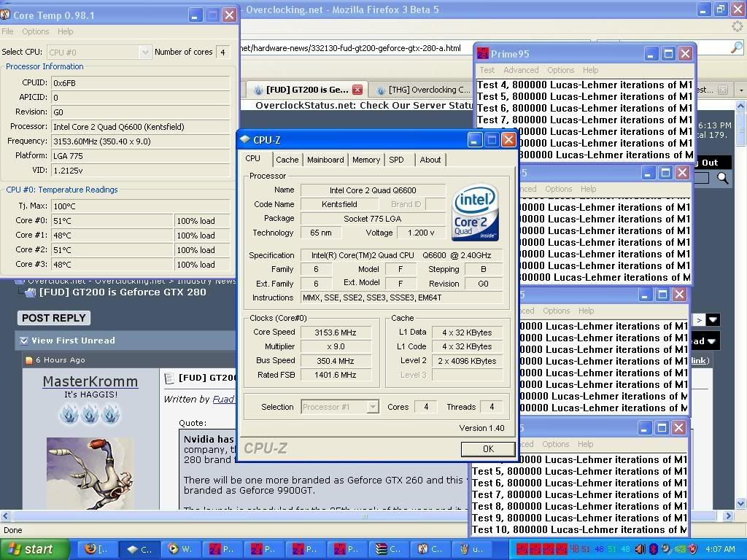The width and height of the screenshot is (747, 560).
Task: Click the Core Temp taskbar button
Action: pos(430,549)
